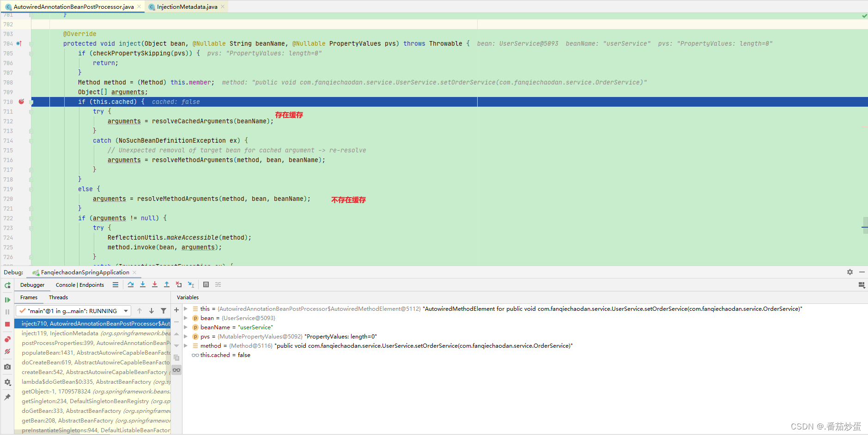868x435 pixels.
Task: Collapse the try block fold on line 711
Action: [x=31, y=112]
